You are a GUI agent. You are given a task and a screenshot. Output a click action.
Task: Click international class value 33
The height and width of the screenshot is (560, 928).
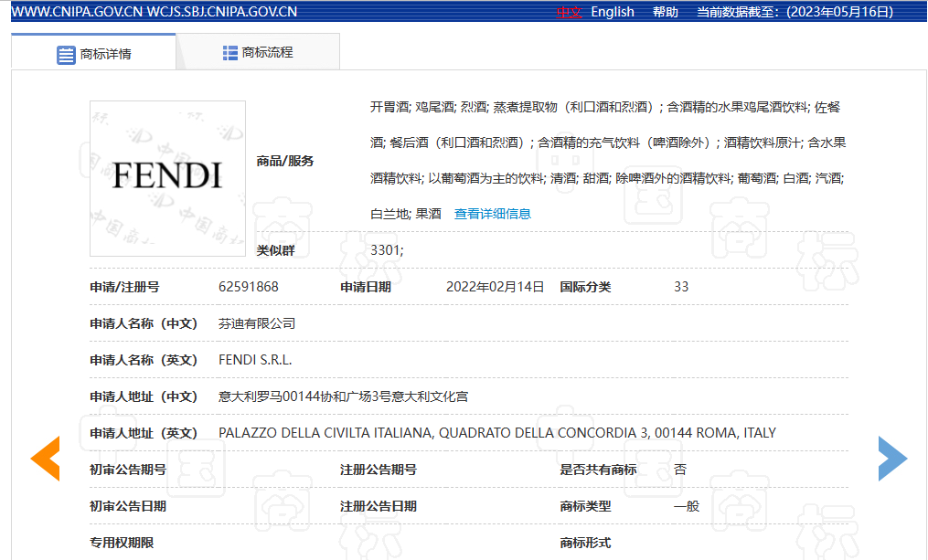[681, 287]
